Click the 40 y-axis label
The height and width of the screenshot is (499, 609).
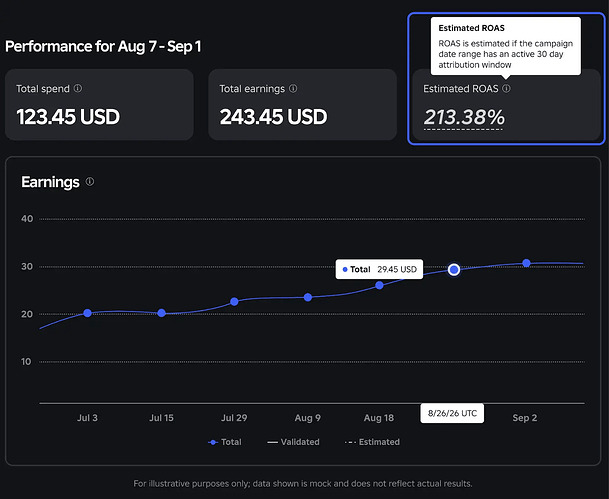pyautogui.click(x=27, y=219)
